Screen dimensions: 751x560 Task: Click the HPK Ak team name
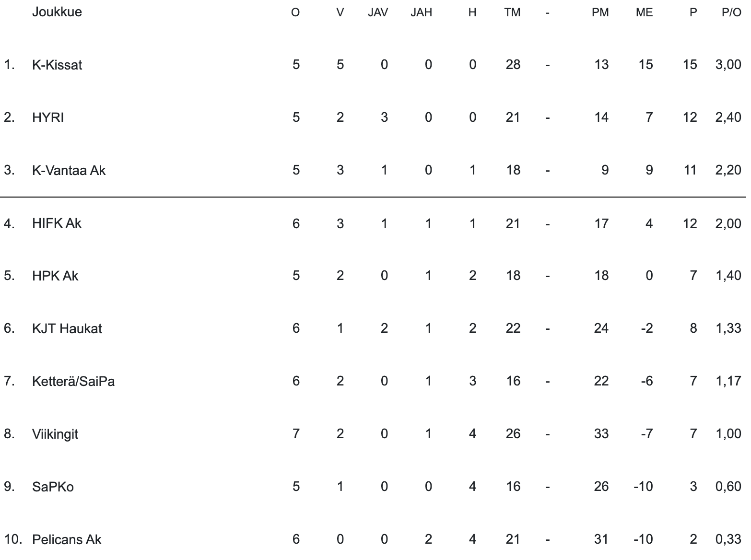55,276
